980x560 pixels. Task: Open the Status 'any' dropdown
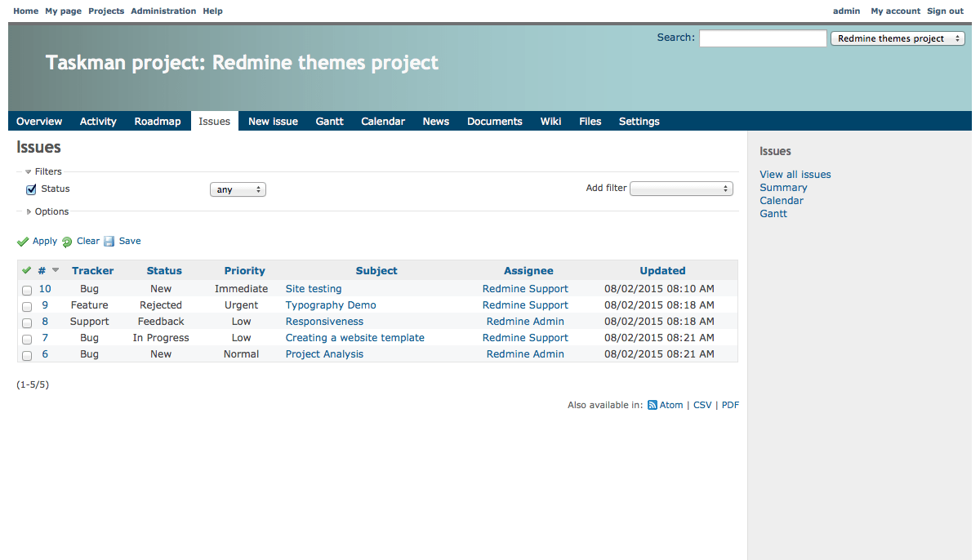(x=238, y=189)
